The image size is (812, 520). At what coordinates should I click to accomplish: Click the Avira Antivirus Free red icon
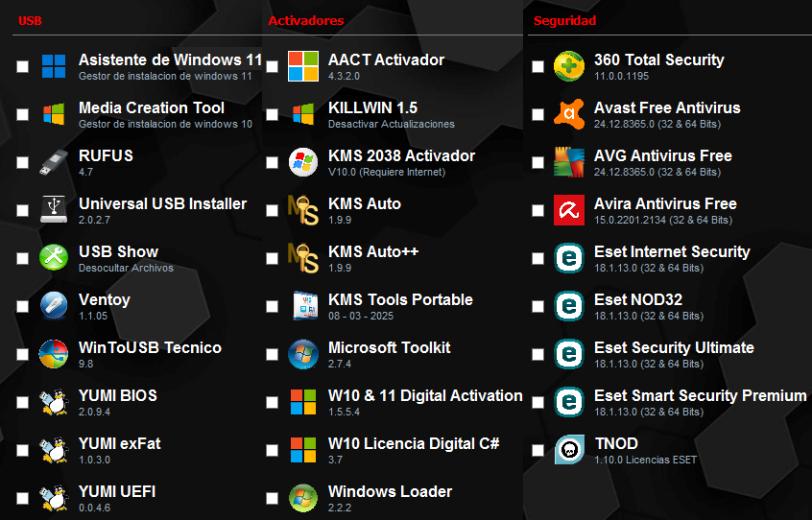[x=568, y=210]
